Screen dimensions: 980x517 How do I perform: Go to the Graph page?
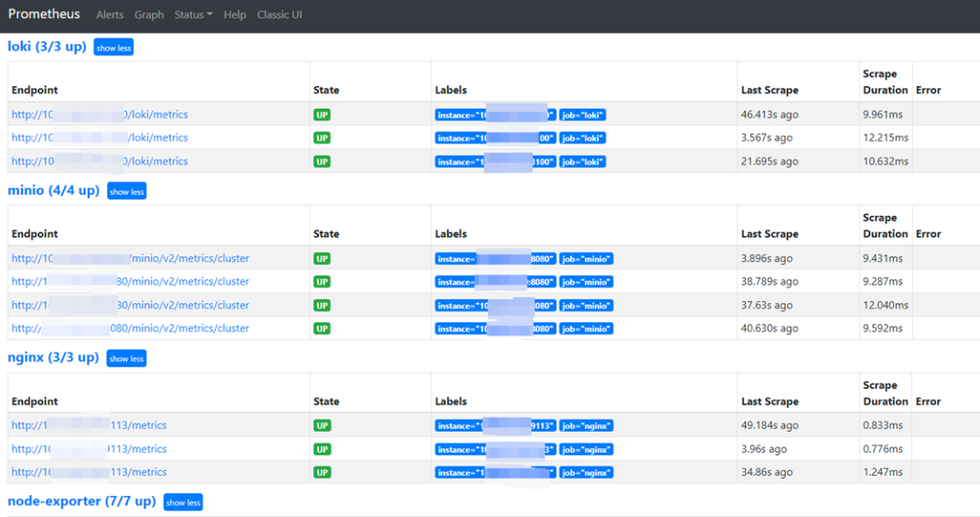pyautogui.click(x=149, y=15)
